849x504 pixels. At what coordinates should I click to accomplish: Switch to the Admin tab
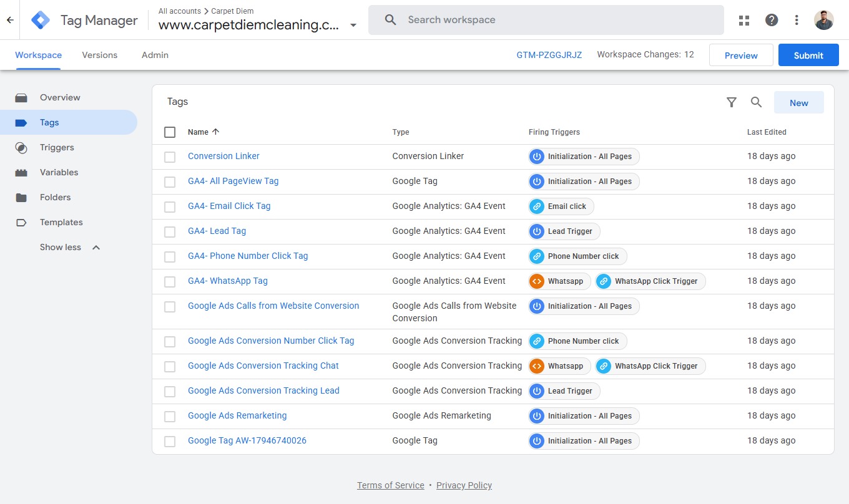point(155,55)
